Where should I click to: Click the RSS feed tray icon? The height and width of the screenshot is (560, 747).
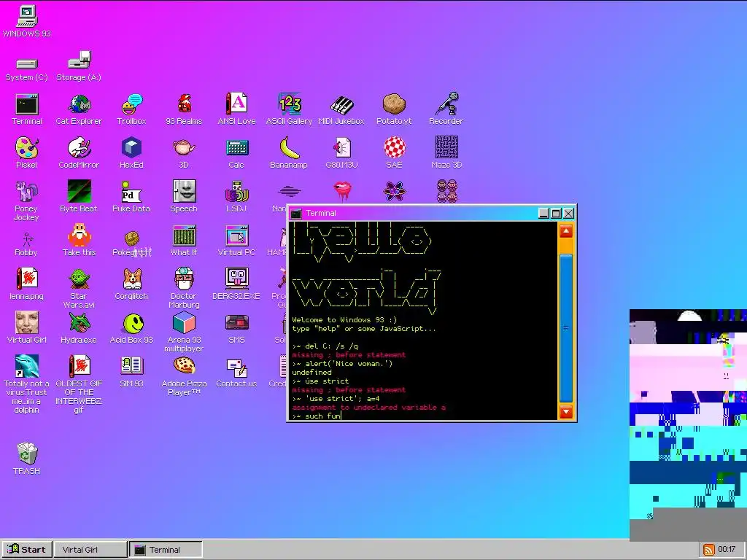pos(709,550)
